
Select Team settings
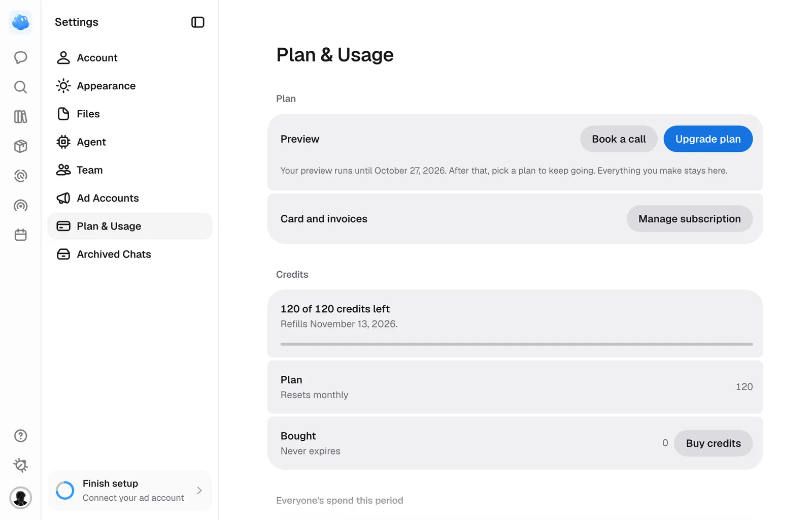tap(130, 170)
